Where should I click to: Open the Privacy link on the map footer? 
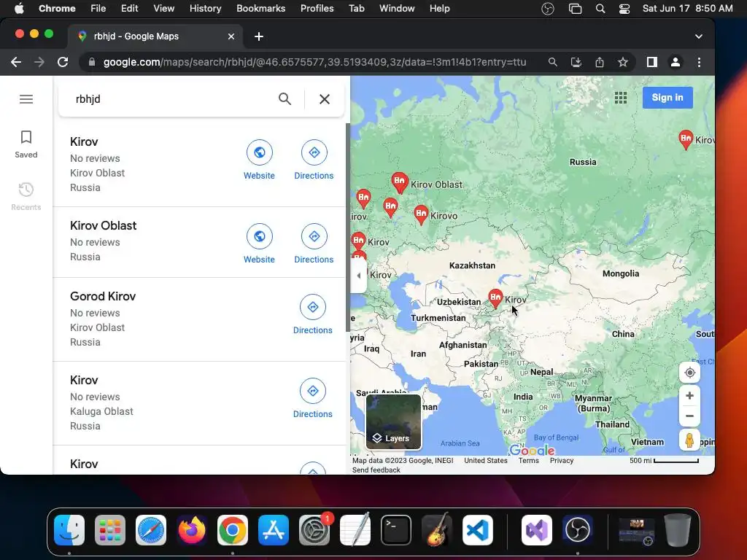pos(562,461)
